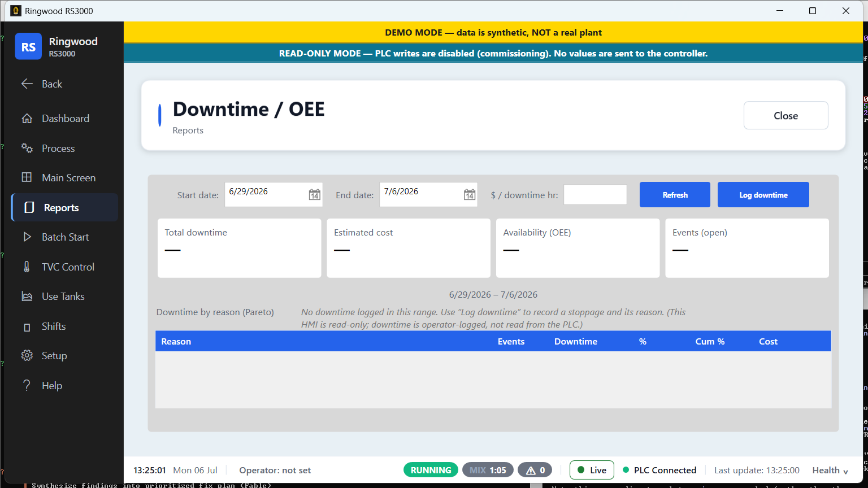Click the 'Operator: not set' text
Image resolution: width=868 pixels, height=488 pixels.
click(x=275, y=470)
